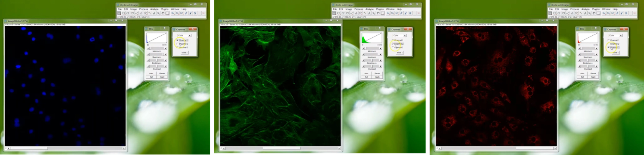
Task: Open Color mode dropdown in red-image panel Channels
Action: pyautogui.click(x=615, y=35)
